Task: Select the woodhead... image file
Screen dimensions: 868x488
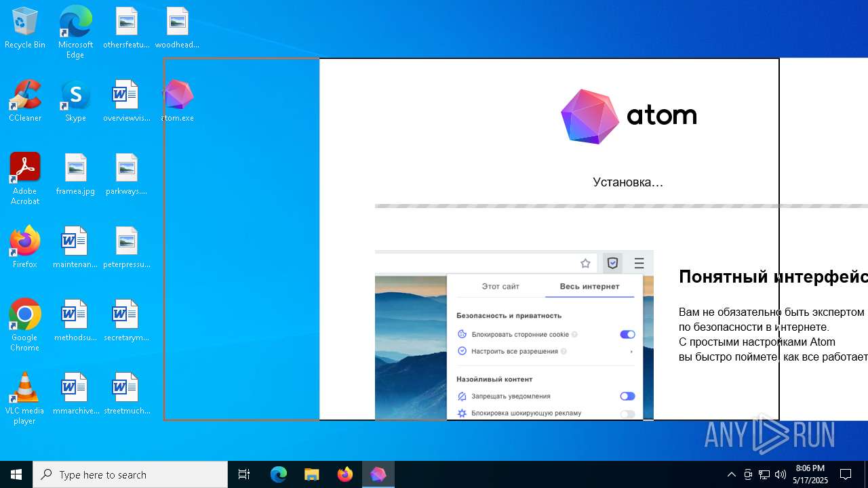Action: (x=177, y=28)
